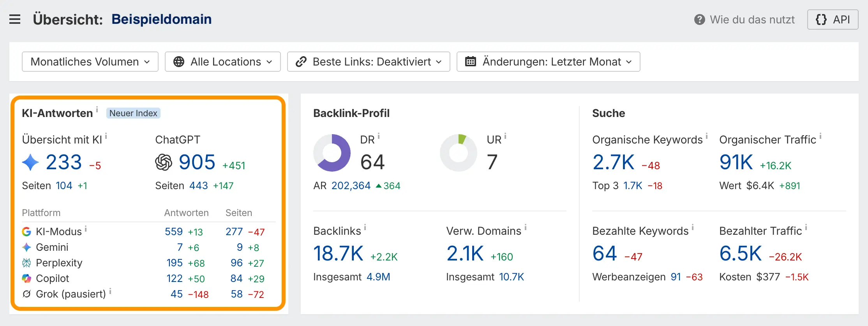
Task: Click the Wert $6.4K value
Action: [x=760, y=186]
